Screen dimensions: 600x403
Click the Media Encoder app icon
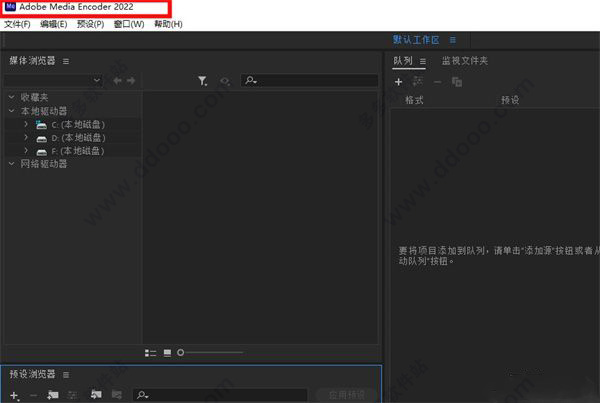point(11,7)
